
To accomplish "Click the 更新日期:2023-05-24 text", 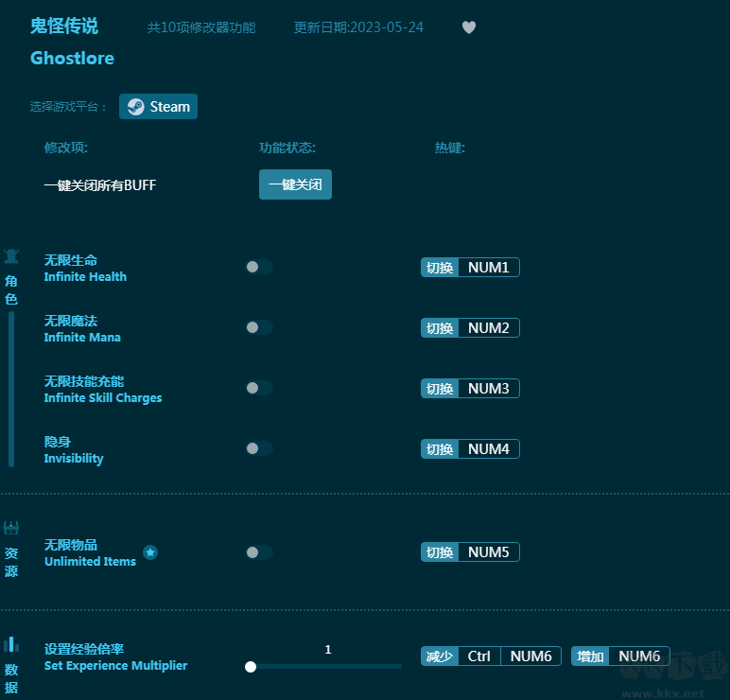I will click(x=358, y=27).
